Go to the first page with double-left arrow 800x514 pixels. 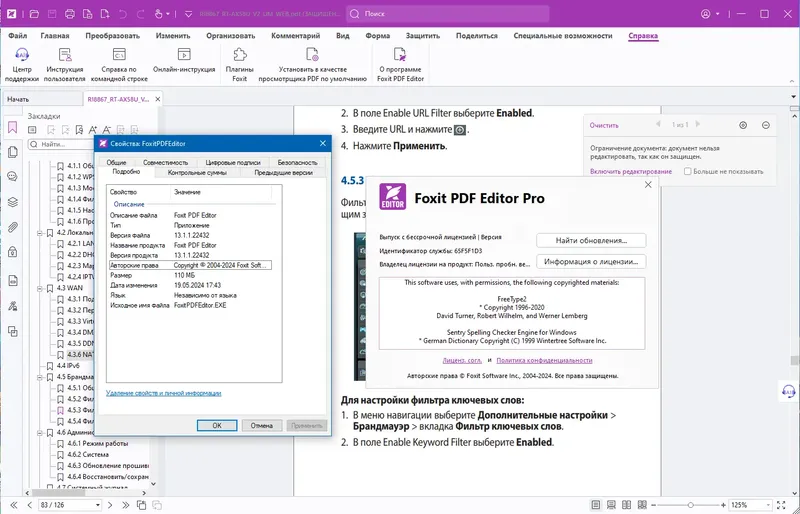[x=14, y=505]
